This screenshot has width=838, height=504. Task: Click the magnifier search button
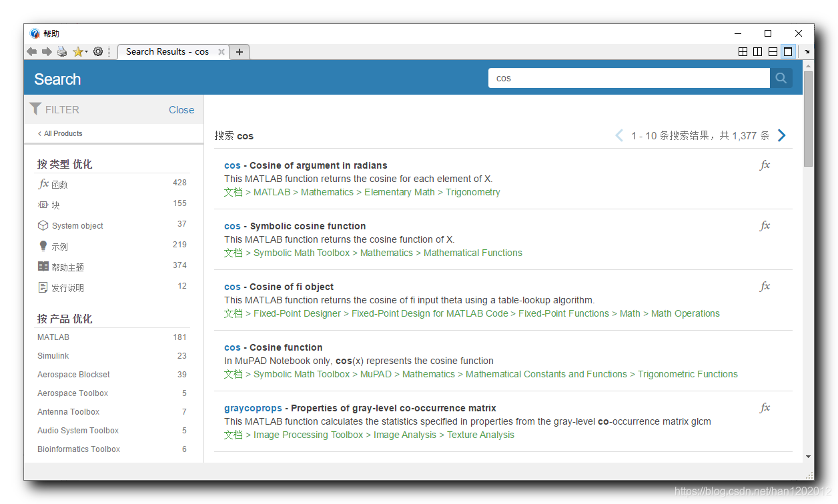click(x=781, y=78)
